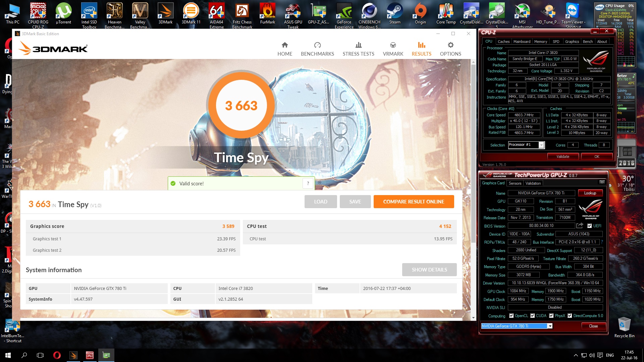Click COMPARE RESULT ONLINE in 3DMark

click(x=414, y=201)
